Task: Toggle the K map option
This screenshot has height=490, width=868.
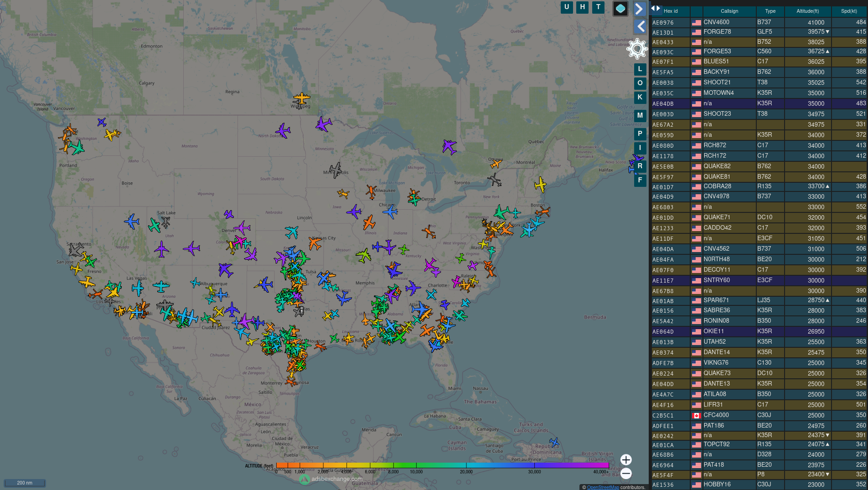Action: [x=640, y=97]
